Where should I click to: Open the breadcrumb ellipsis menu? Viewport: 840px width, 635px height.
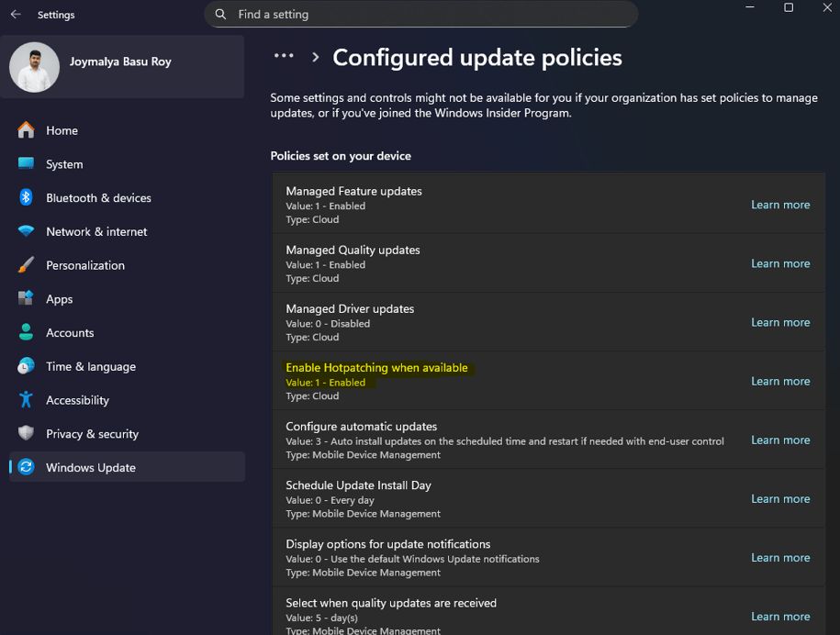pos(284,56)
